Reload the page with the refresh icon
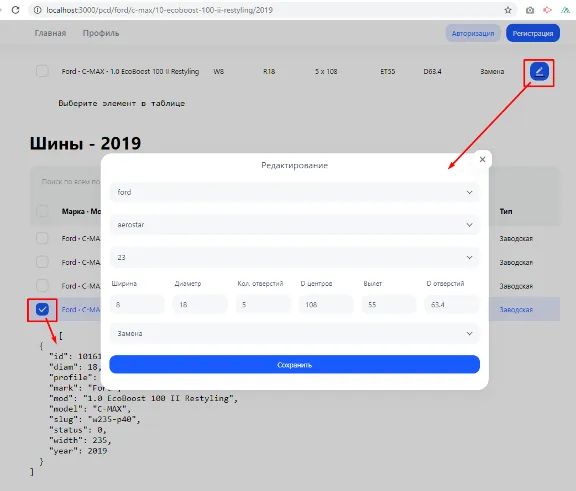The width and height of the screenshot is (576, 491). 15,10
